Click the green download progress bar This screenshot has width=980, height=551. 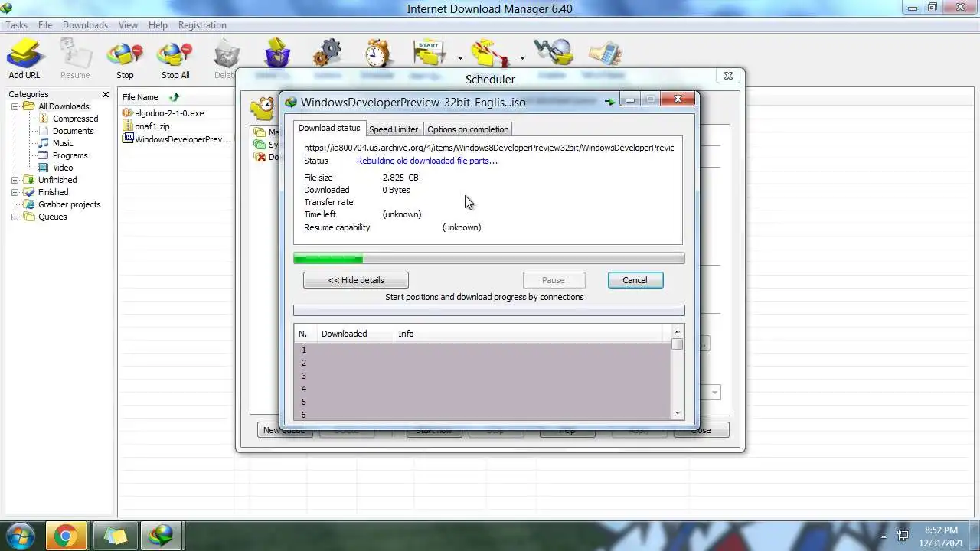(489, 259)
